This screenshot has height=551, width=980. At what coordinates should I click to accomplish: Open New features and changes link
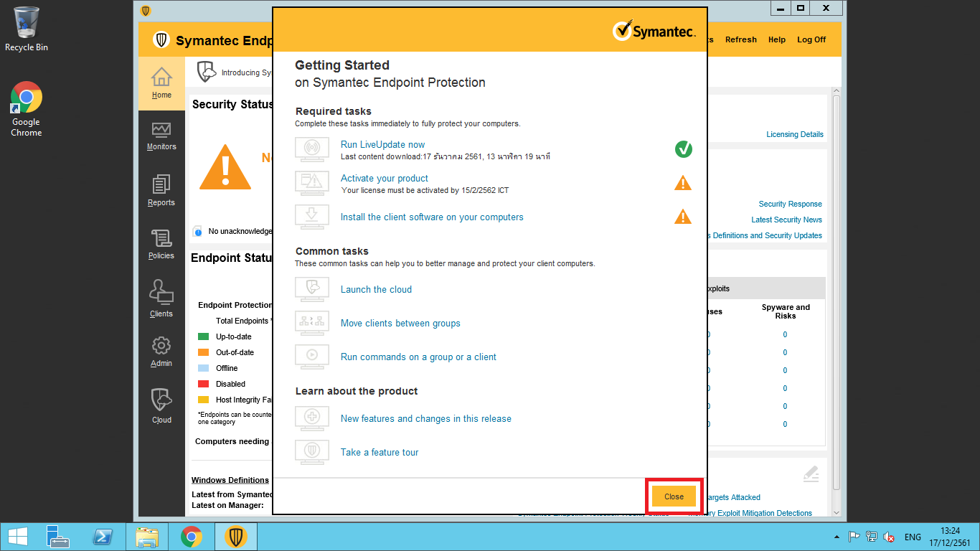(425, 418)
